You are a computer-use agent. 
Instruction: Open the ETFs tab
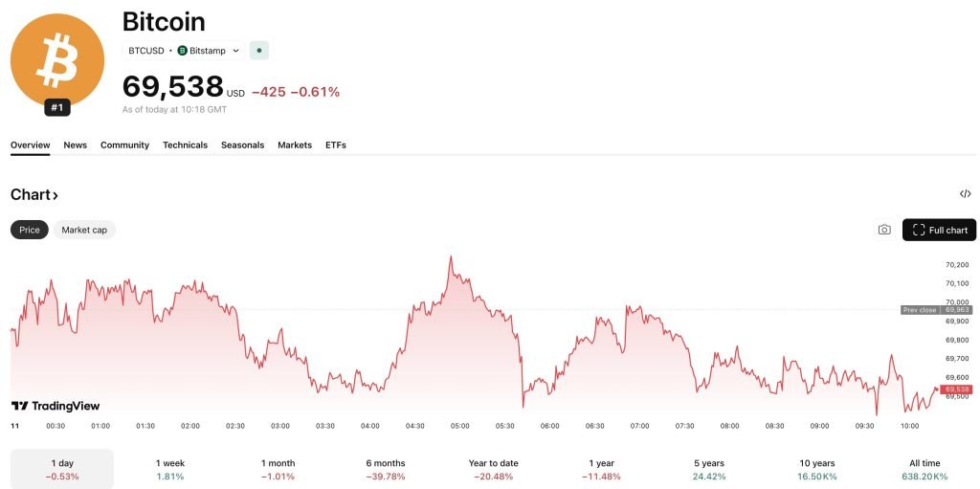pos(335,145)
